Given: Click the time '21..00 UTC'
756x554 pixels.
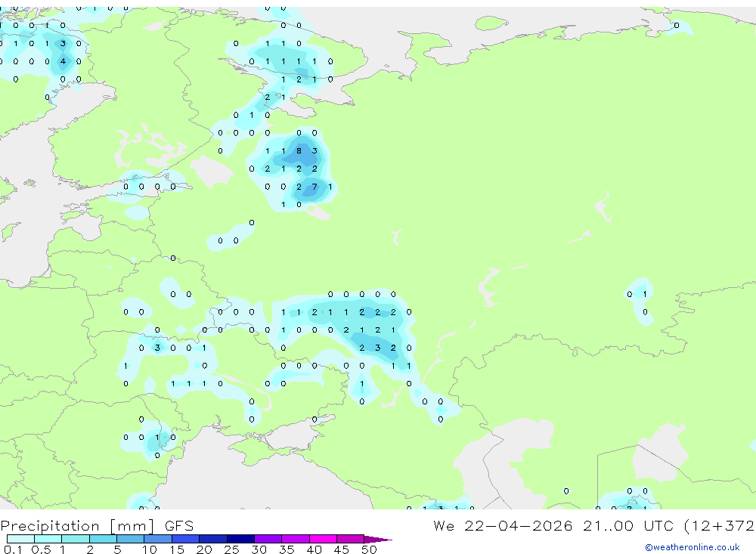Looking at the screenshot, I should pos(629,526).
